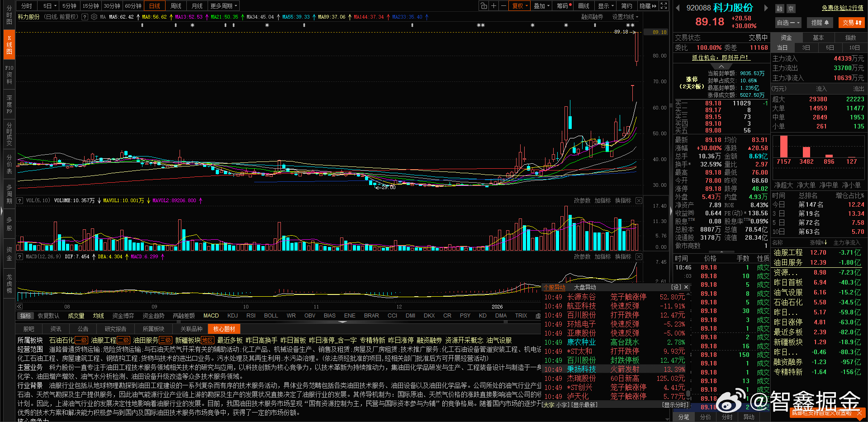Select K线图 in the left sidebar
The height and width of the screenshot is (422, 868).
coord(9,44)
